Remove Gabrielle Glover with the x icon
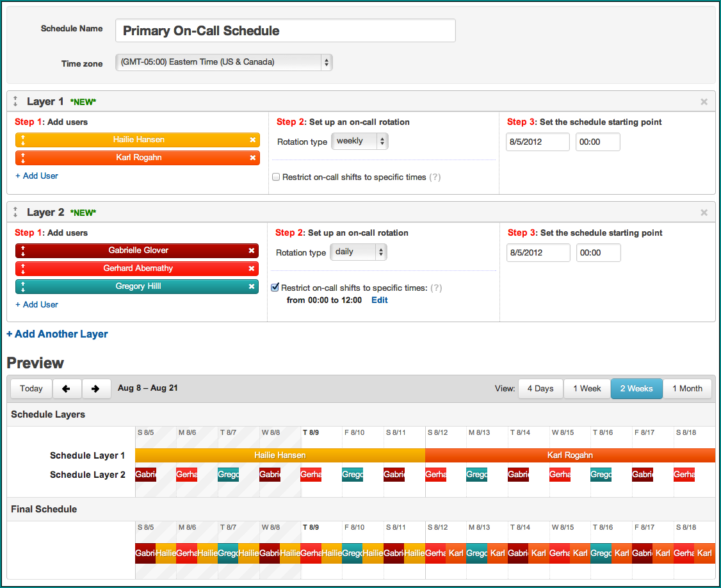This screenshot has height=588, width=721. point(252,250)
